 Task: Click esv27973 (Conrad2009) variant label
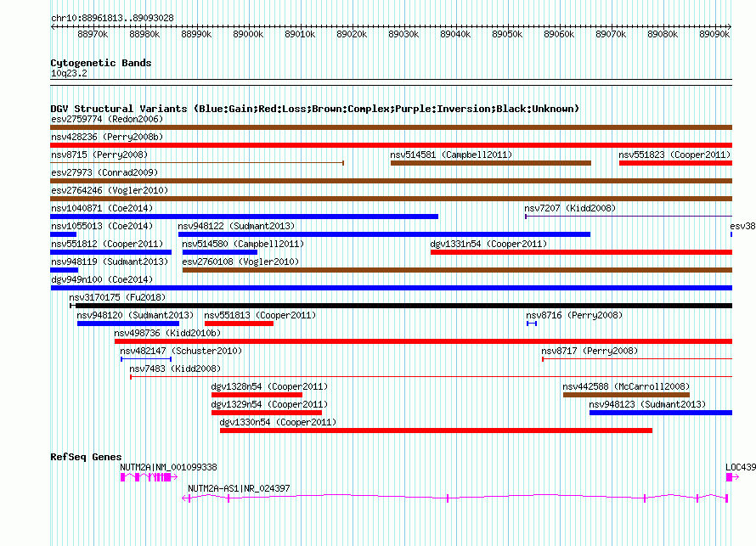[x=104, y=172]
